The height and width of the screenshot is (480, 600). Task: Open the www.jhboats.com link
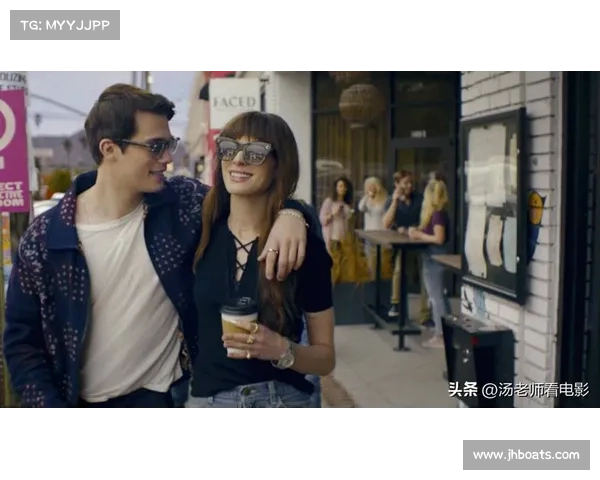tap(524, 455)
